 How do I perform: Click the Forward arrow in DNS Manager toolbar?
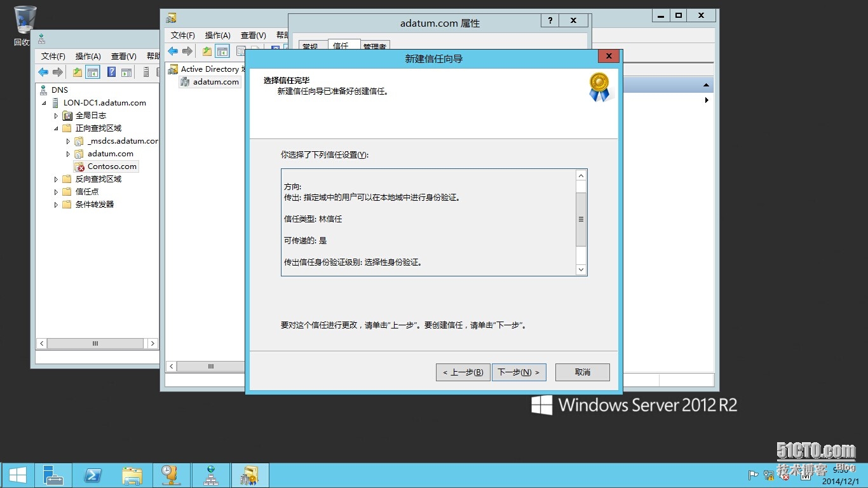tap(57, 72)
